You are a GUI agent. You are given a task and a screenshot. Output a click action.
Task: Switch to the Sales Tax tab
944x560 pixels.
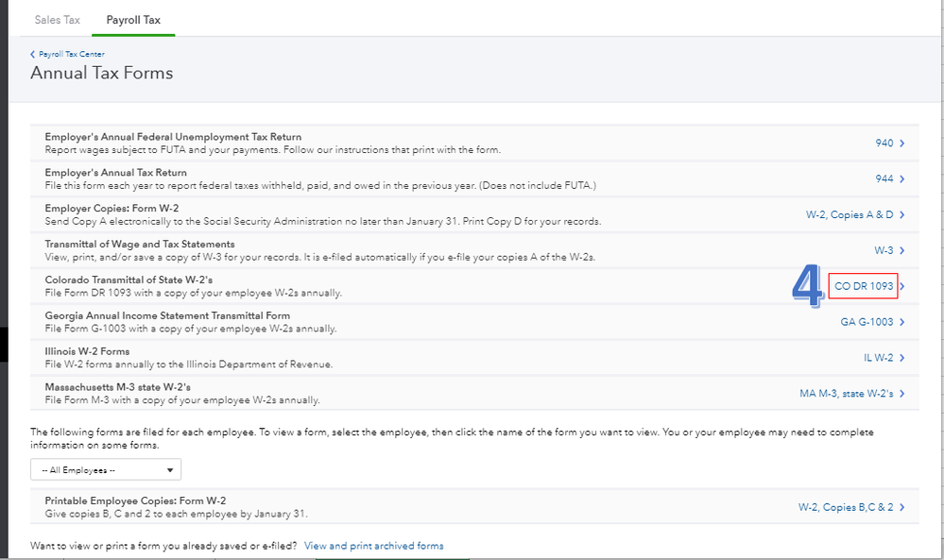pos(55,20)
